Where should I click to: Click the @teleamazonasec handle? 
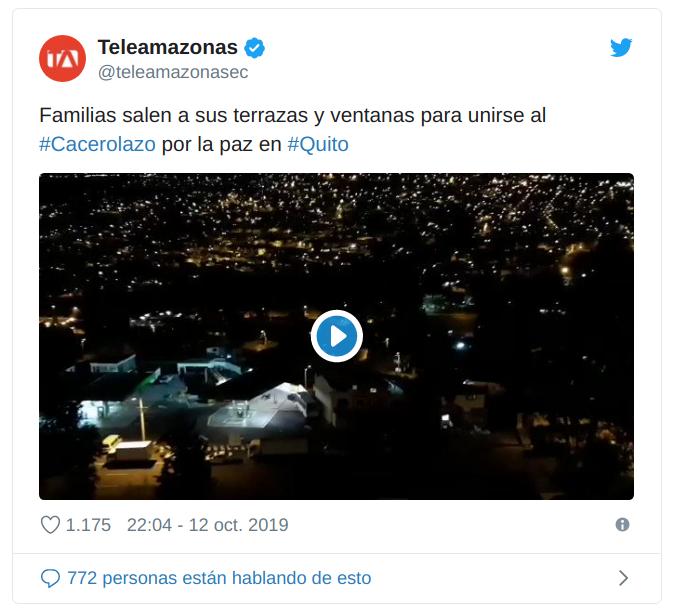click(x=173, y=72)
